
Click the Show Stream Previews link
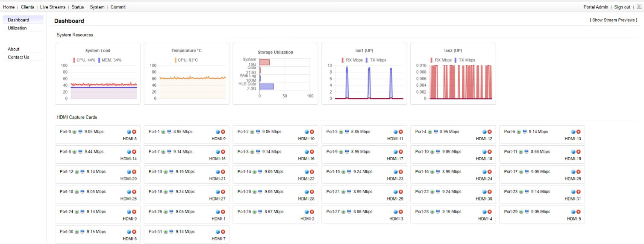click(x=613, y=20)
